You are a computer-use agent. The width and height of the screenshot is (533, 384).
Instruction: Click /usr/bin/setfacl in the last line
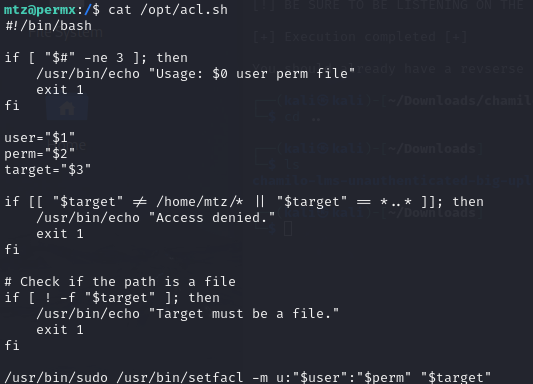[180, 377]
